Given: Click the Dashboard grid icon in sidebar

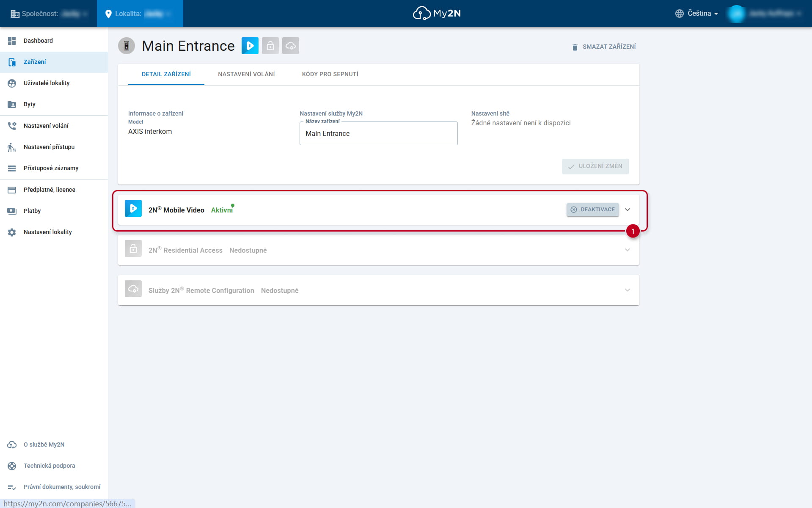Looking at the screenshot, I should [12, 41].
